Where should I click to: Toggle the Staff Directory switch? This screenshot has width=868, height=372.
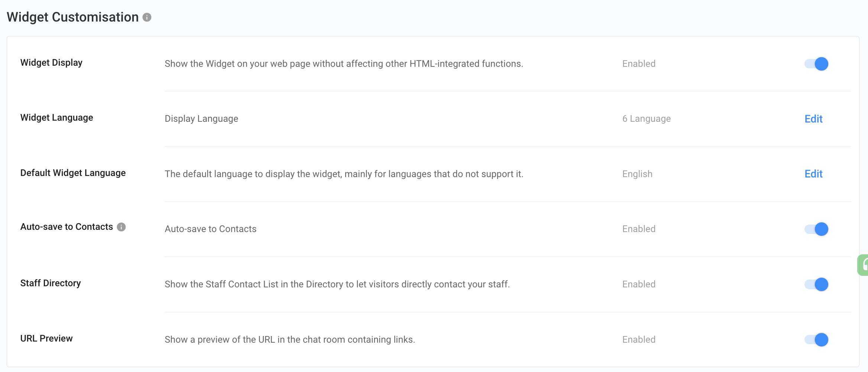pos(816,284)
